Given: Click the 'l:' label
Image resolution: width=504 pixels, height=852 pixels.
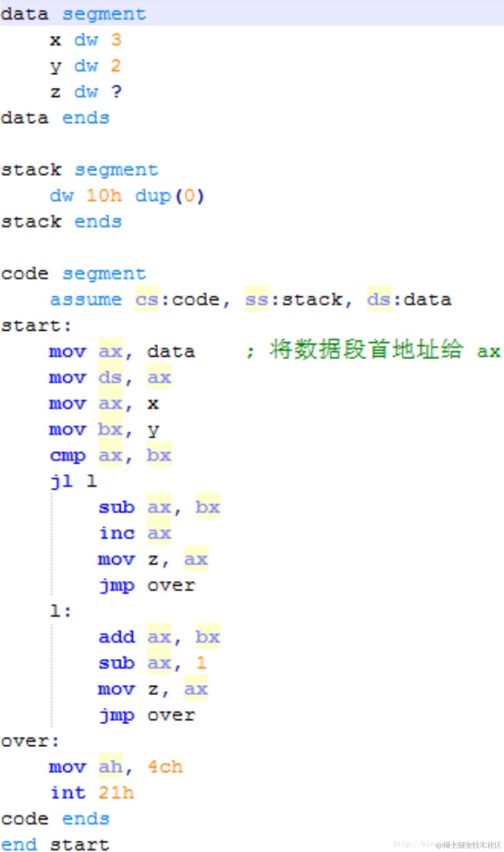Looking at the screenshot, I should [61, 611].
